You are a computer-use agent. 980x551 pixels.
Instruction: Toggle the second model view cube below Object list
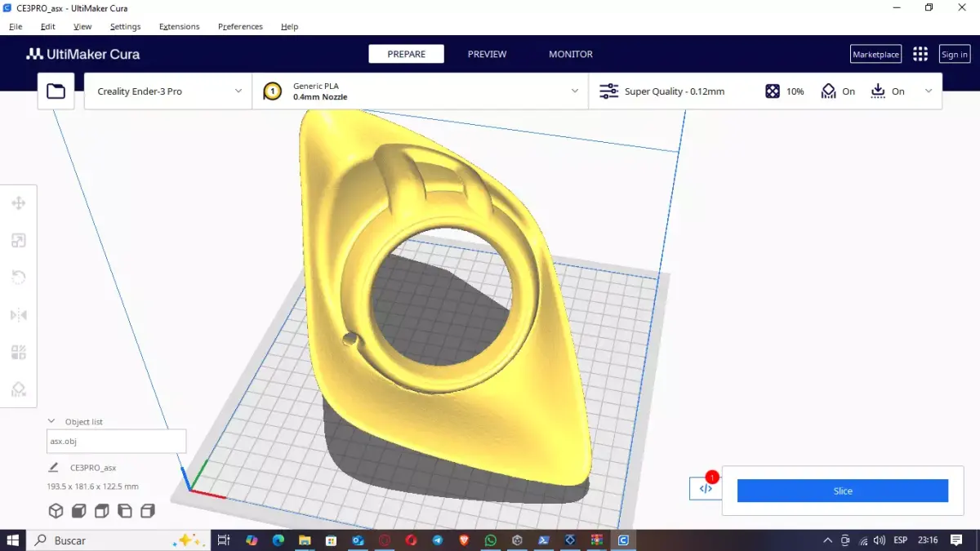(78, 510)
